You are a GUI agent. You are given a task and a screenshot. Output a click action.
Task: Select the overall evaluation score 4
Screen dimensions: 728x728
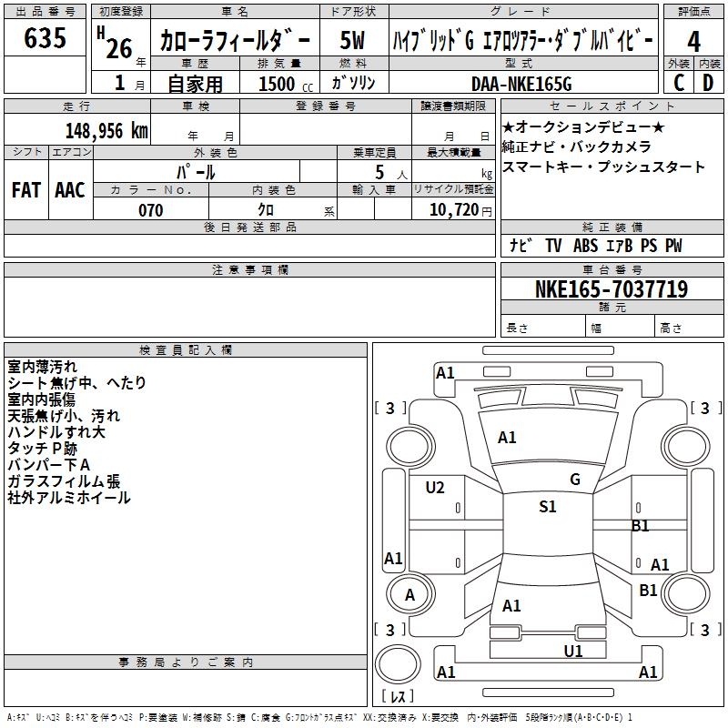tap(693, 42)
